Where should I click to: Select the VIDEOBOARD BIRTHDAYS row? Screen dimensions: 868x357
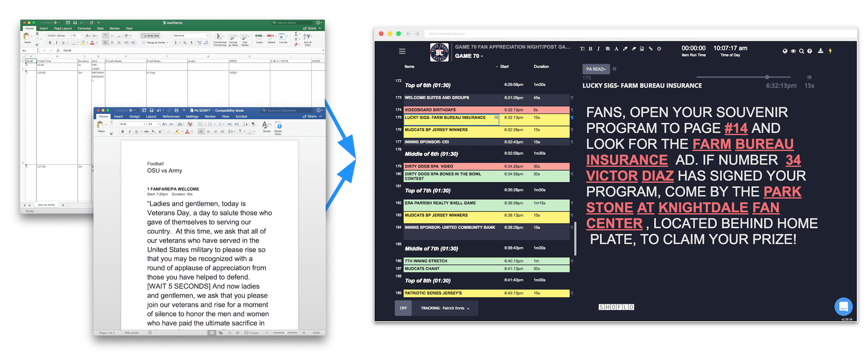(487, 110)
